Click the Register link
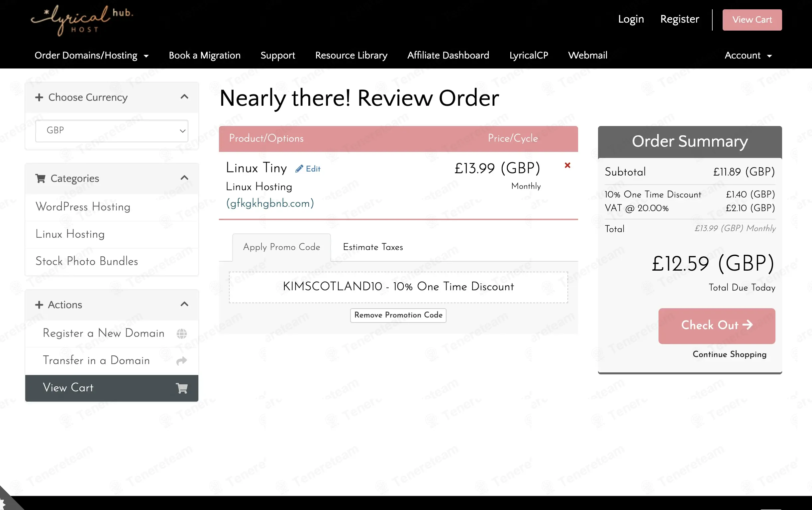812x510 pixels. 679,19
